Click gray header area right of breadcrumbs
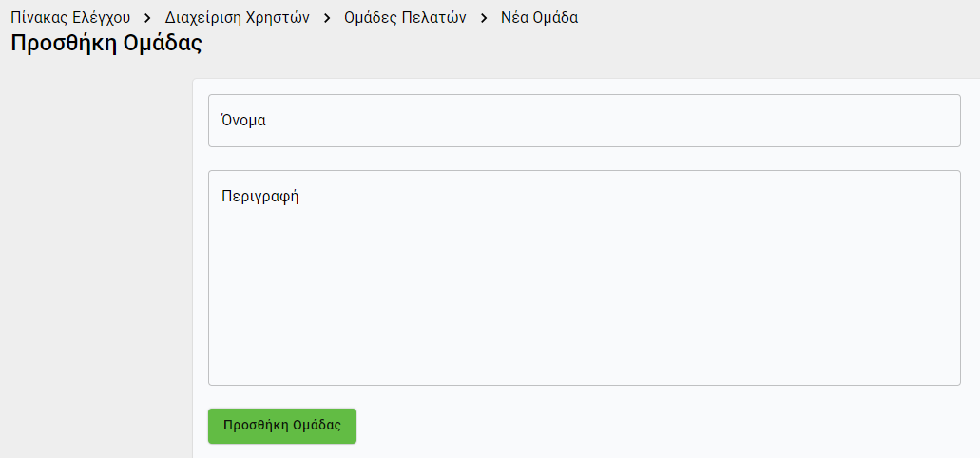This screenshot has height=458, width=980. (x=779, y=29)
